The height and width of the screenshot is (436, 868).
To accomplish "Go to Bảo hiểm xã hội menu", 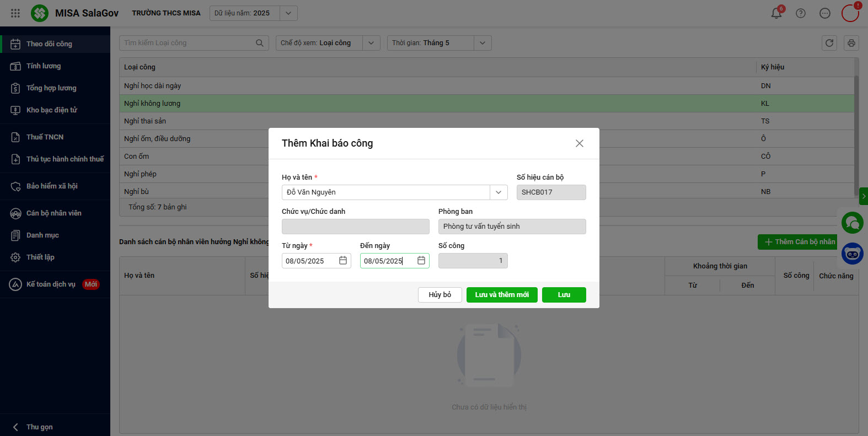I will click(x=52, y=186).
